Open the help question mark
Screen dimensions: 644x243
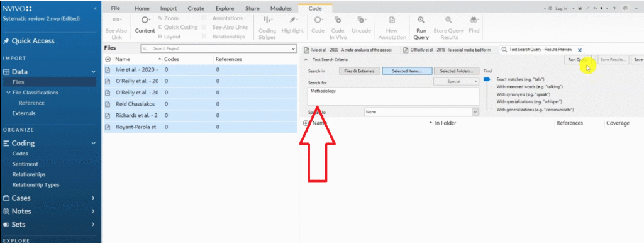[614, 8]
